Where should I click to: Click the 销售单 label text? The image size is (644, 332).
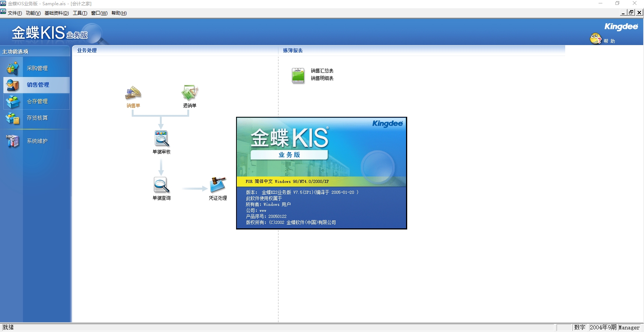[133, 106]
